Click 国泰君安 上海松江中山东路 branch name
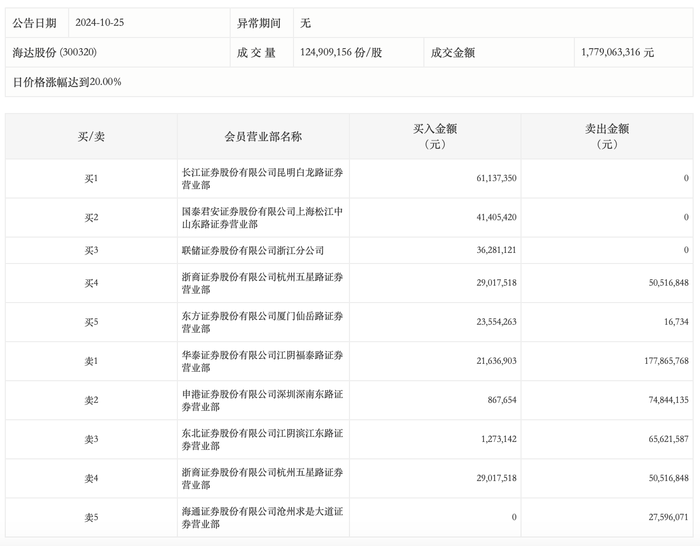 coord(262,218)
